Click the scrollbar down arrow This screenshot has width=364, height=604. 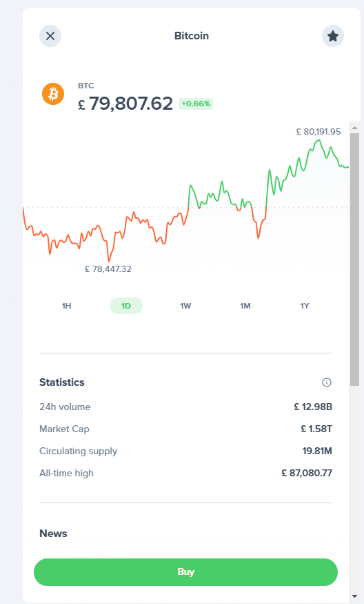click(355, 596)
